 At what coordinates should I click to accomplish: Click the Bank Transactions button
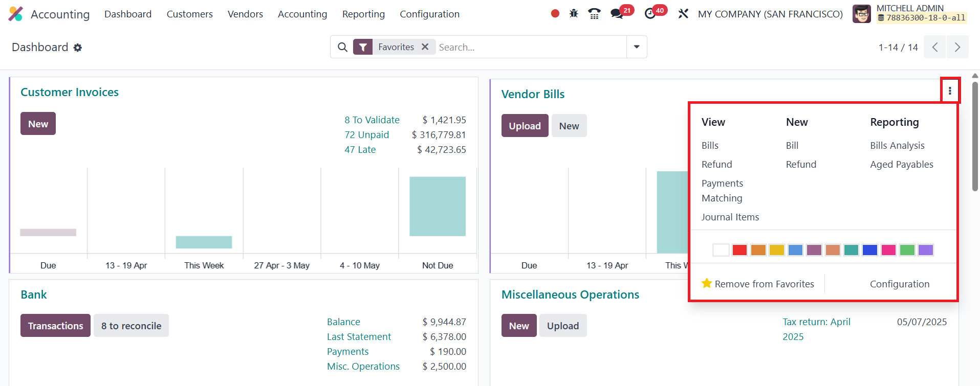(x=55, y=326)
